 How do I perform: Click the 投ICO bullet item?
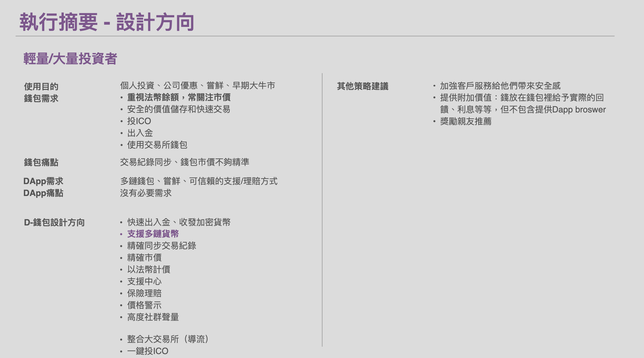(x=139, y=121)
